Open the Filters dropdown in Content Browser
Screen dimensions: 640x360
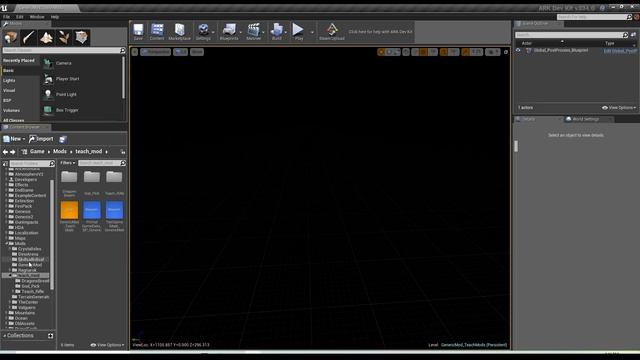pos(68,163)
